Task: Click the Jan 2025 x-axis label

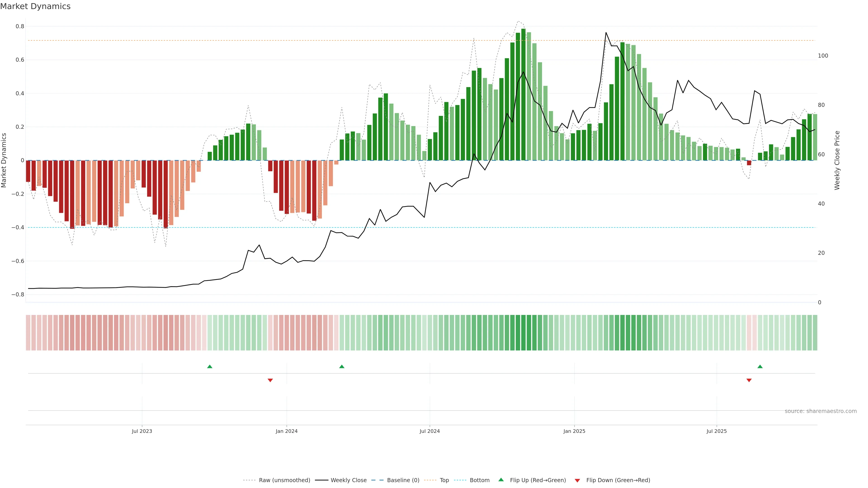Action: (574, 431)
